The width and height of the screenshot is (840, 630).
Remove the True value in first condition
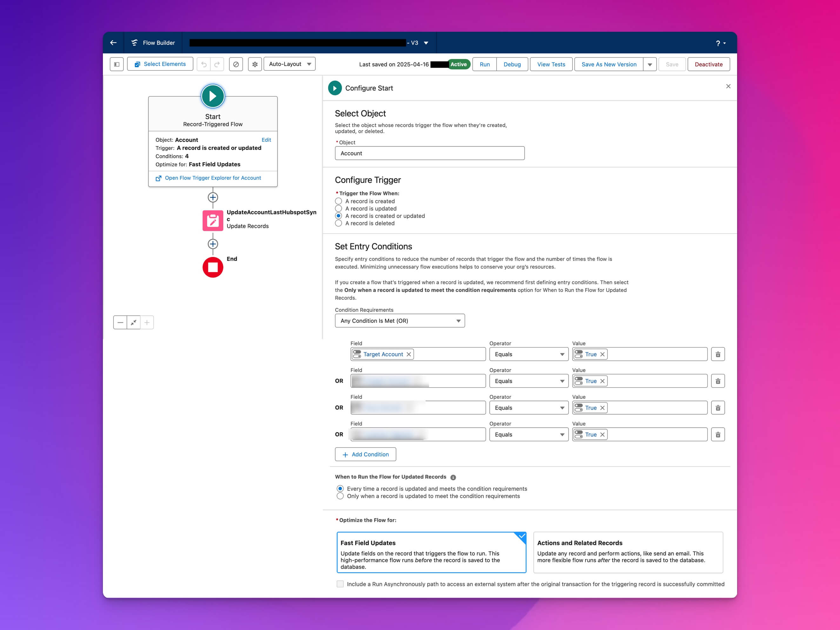pos(602,354)
